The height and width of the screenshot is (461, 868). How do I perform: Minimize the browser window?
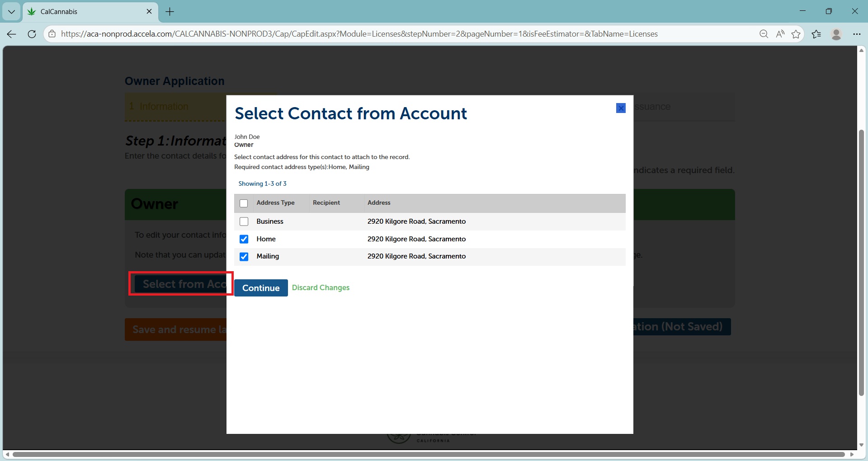pos(802,11)
